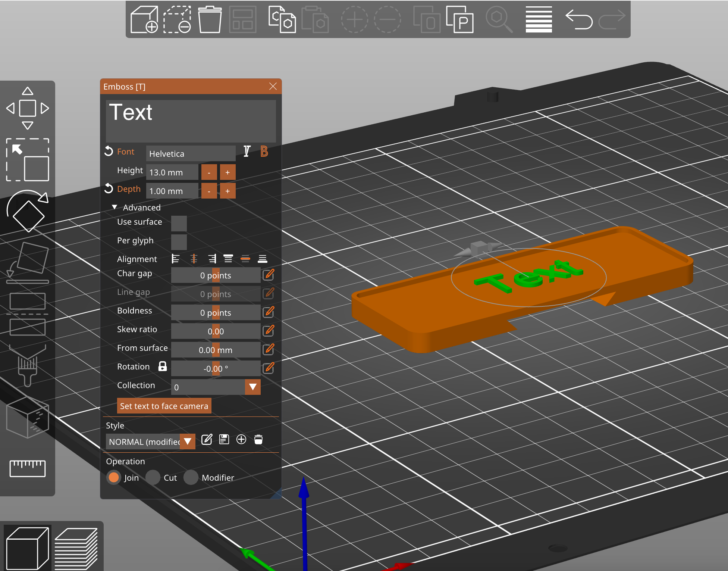Enable the Use surface checkbox
Image resolution: width=728 pixels, height=571 pixels.
click(x=179, y=223)
